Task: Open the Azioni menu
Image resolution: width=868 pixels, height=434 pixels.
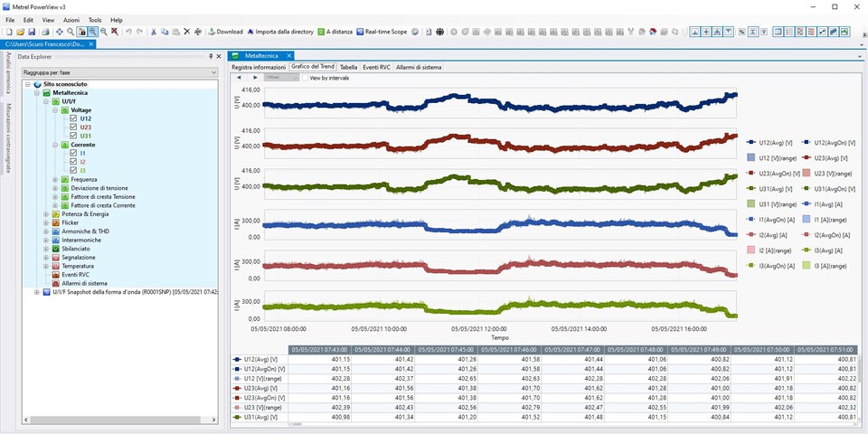Action: click(x=71, y=19)
